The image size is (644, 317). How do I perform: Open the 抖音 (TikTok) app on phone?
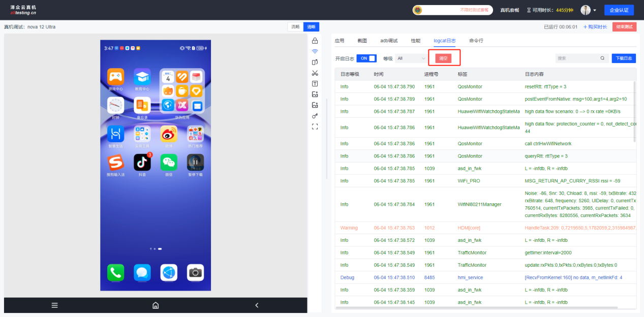coord(142,163)
